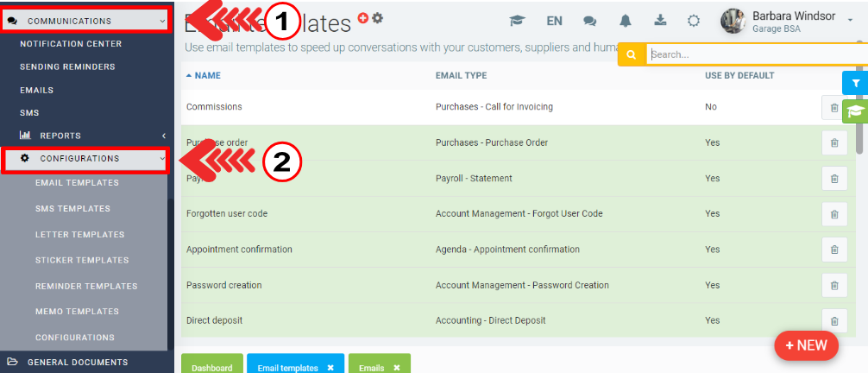The image size is (868, 373).
Task: Close the Email templates tab
Action: [x=330, y=368]
